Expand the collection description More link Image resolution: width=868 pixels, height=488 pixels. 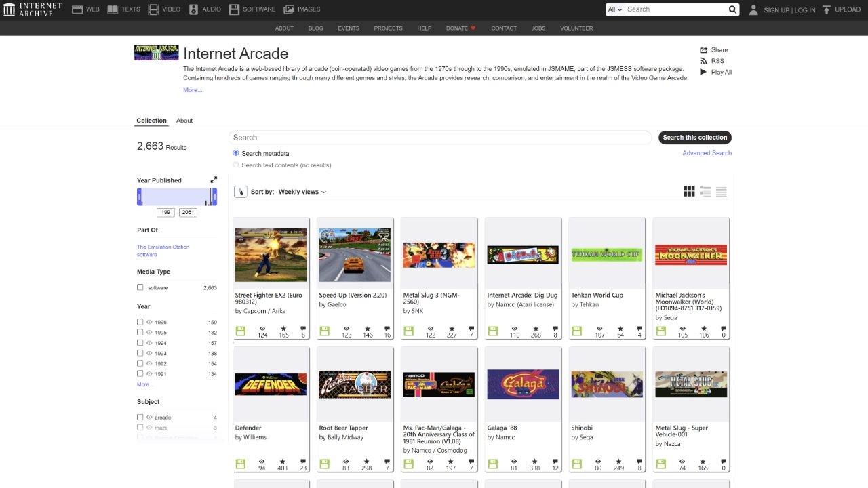[x=193, y=90]
